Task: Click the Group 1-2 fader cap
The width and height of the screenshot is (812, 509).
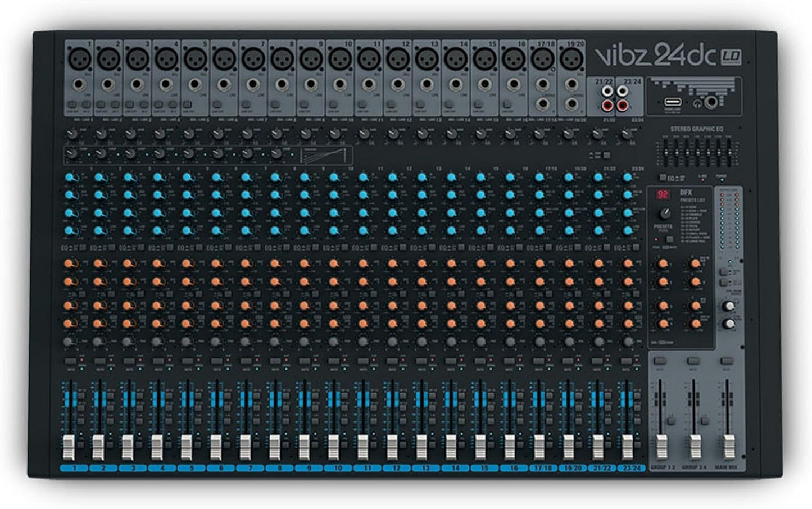Action: click(662, 447)
